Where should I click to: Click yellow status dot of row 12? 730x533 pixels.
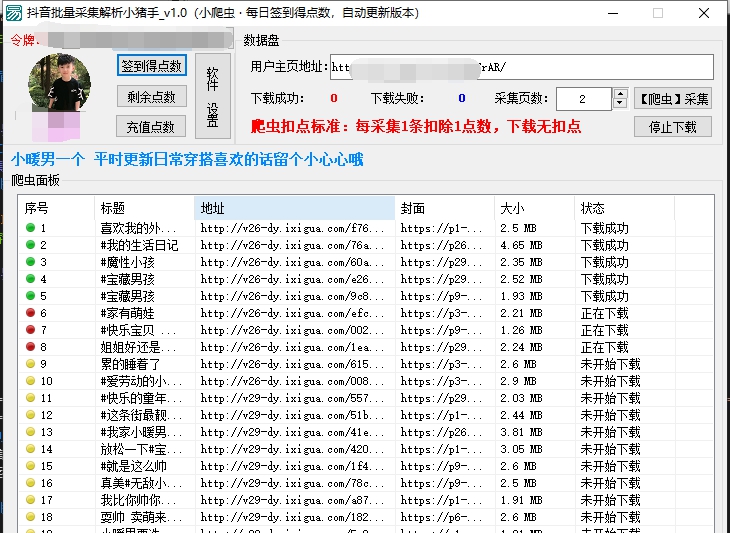tap(31, 415)
